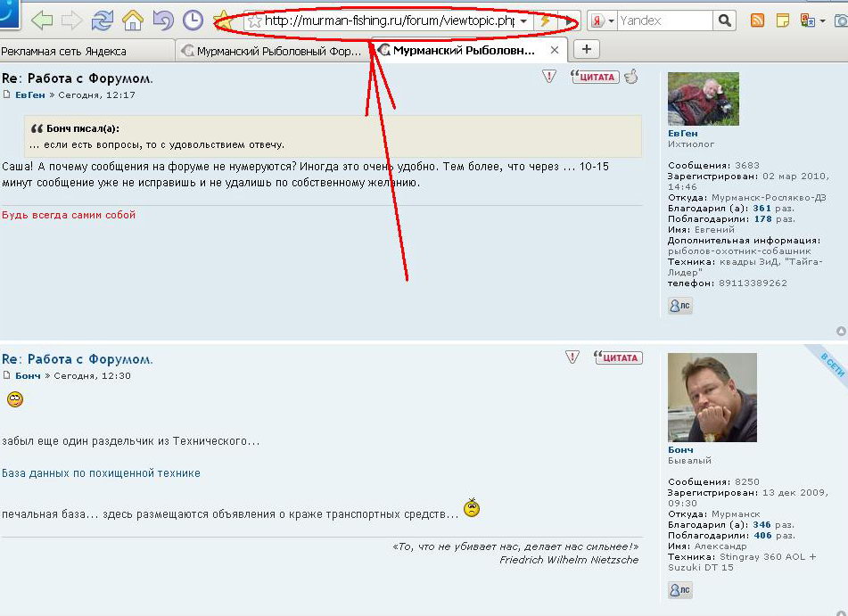848x616 pixels.
Task: Open link База данных по похищенной технике
Action: [101, 473]
